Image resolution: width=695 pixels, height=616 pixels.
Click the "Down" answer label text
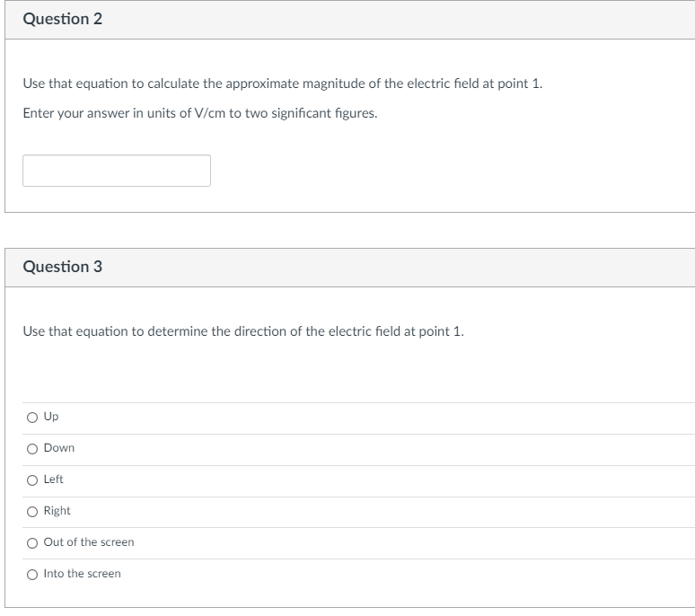coord(59,447)
